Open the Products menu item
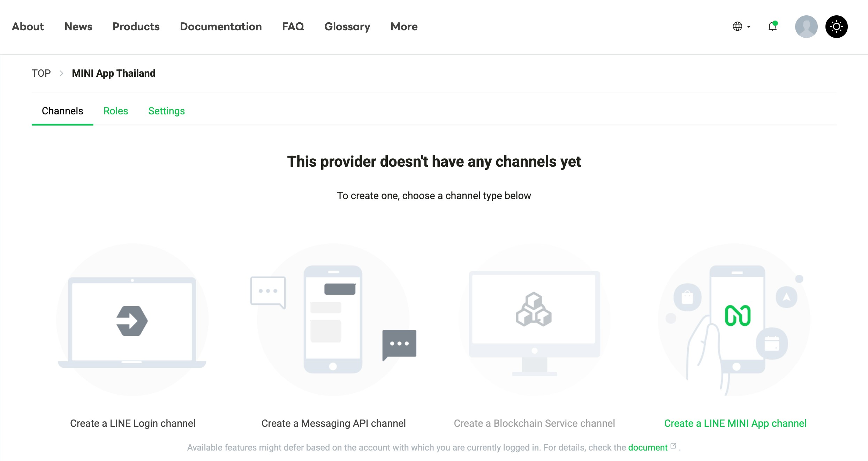This screenshot has width=868, height=461. pos(136,27)
